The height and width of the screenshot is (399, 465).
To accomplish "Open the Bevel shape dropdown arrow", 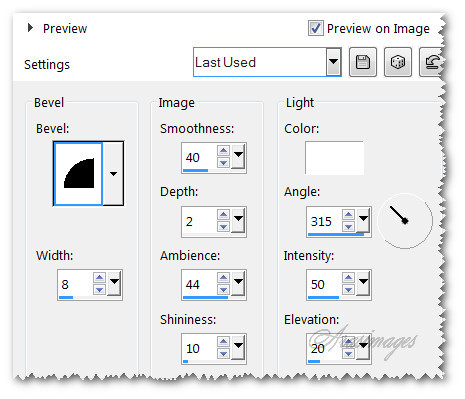I will tap(113, 173).
